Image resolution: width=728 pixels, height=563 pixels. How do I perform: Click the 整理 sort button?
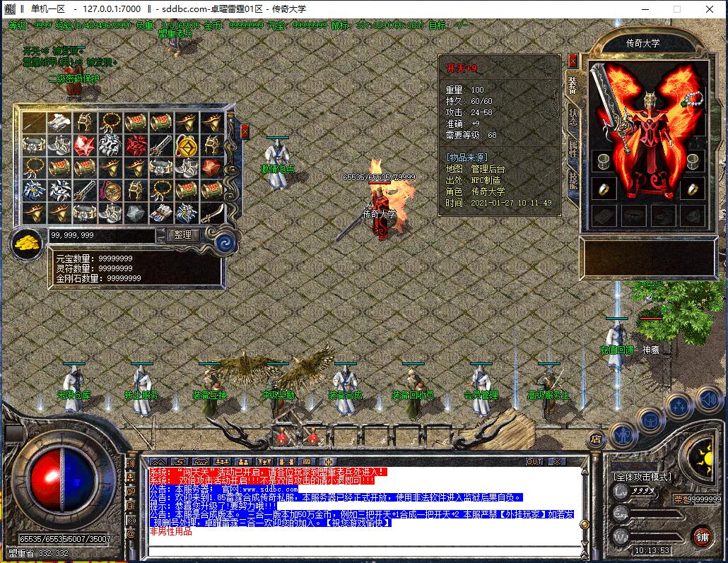[x=182, y=235]
